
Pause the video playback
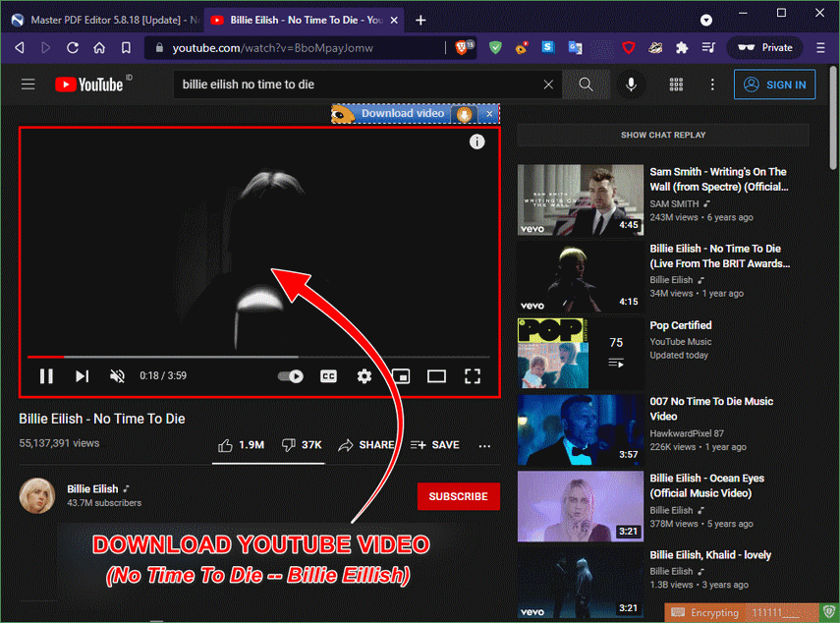46,376
